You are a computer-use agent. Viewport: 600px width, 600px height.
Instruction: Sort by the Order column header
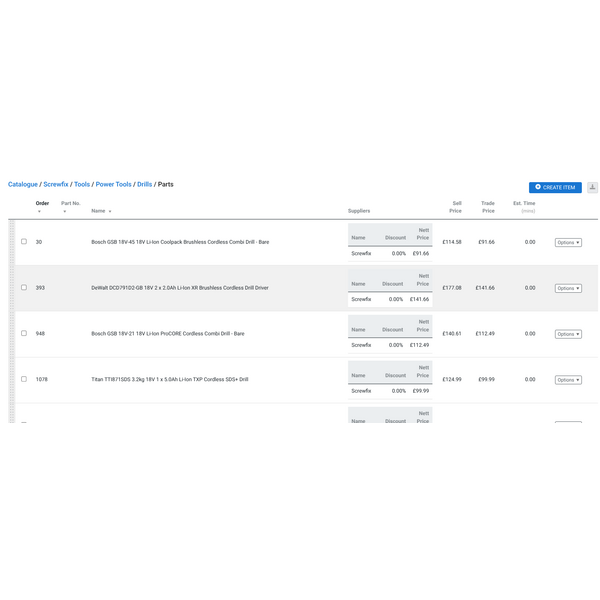pyautogui.click(x=42, y=207)
